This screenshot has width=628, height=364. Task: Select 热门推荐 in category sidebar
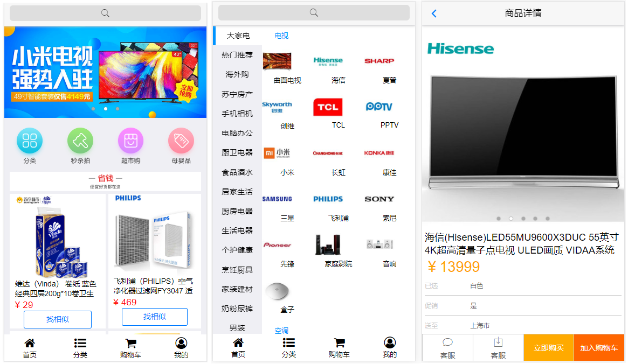click(237, 55)
